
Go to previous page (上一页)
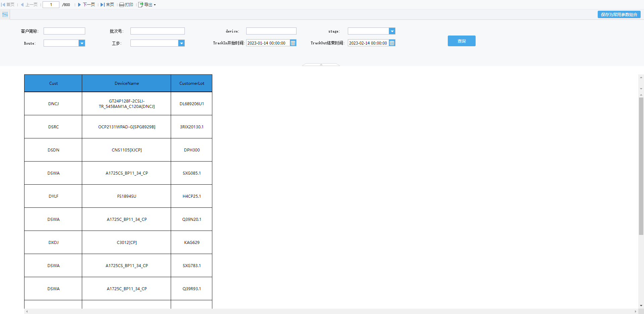click(29, 5)
